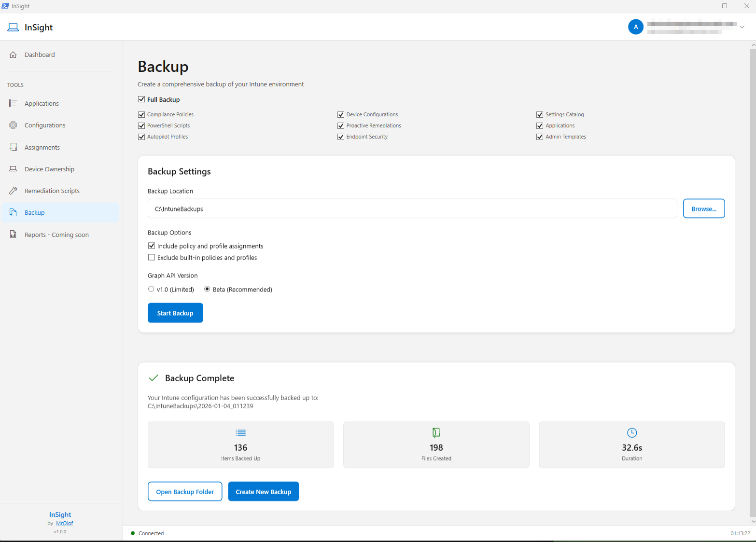Click the scrollbar up arrow

(753, 45)
